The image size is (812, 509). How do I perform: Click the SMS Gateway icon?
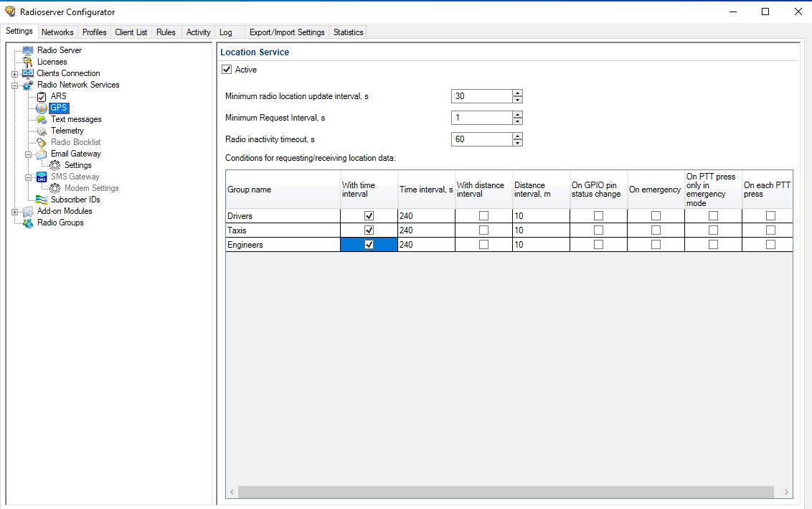pos(42,177)
